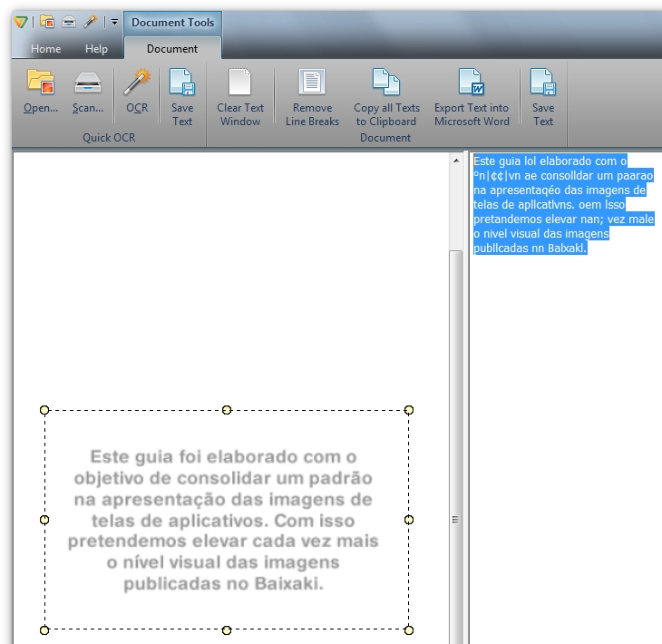Viewport: 662px width, 644px height.
Task: Click the right-middle selection handle
Action: [409, 520]
